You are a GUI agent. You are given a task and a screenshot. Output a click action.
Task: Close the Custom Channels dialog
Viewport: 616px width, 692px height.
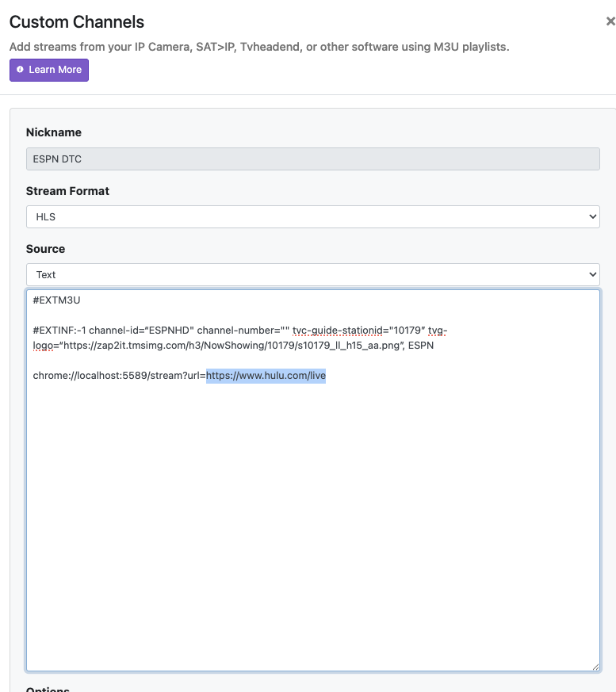click(610, 22)
